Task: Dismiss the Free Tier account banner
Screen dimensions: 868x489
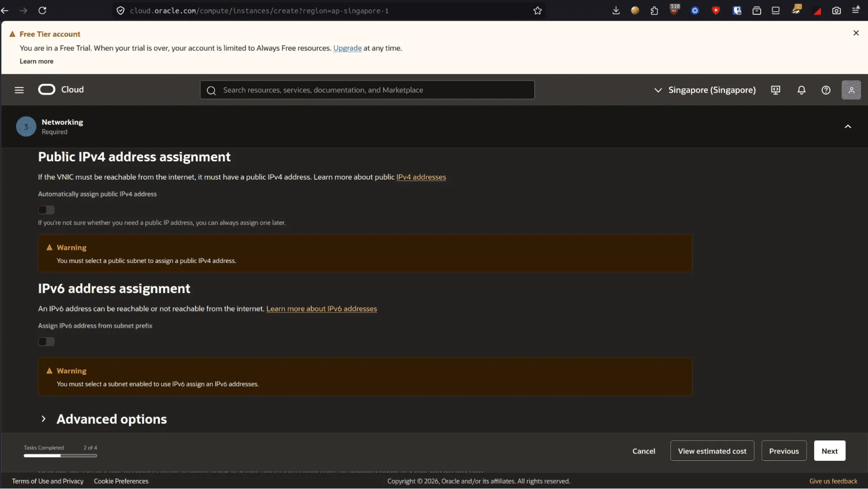Action: click(x=856, y=33)
